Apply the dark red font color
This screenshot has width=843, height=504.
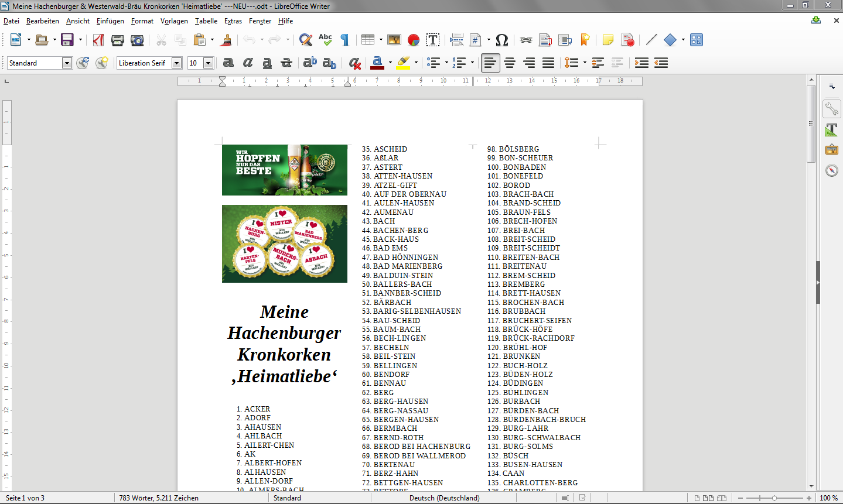pyautogui.click(x=377, y=63)
